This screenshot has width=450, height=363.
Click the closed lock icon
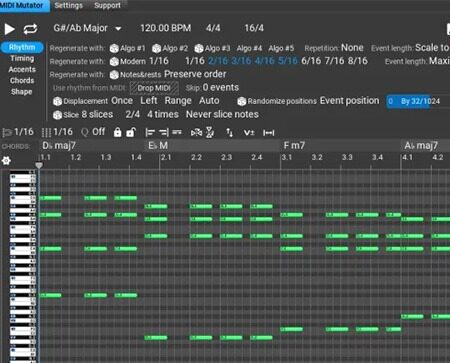(117, 133)
